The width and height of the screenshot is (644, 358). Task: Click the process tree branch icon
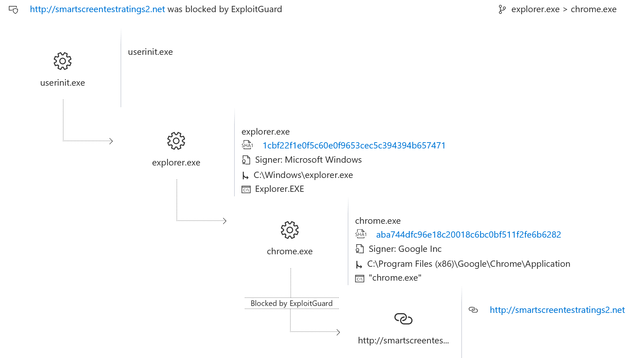(x=502, y=9)
